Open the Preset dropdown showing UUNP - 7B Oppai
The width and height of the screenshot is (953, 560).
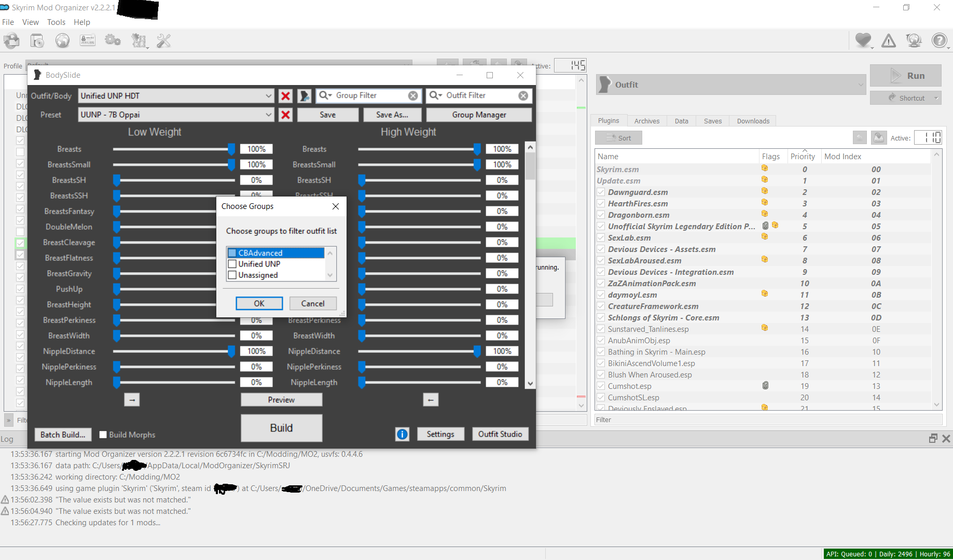point(176,115)
